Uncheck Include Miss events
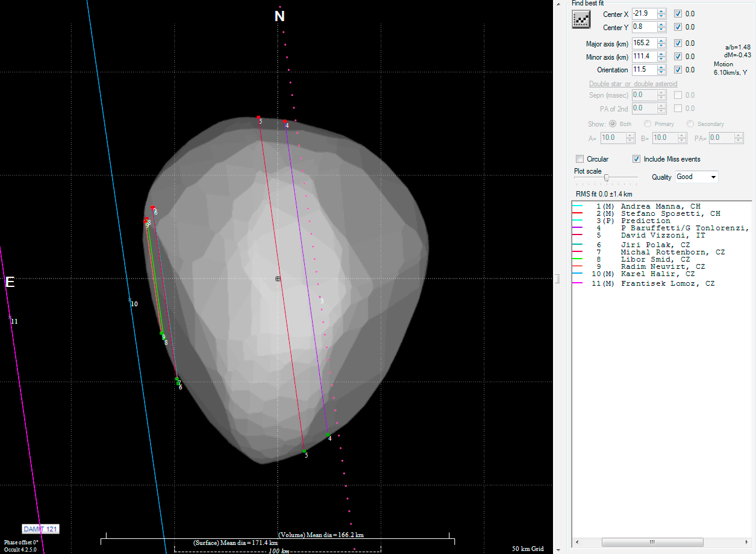Screen dimensions: 756x554 [636, 159]
